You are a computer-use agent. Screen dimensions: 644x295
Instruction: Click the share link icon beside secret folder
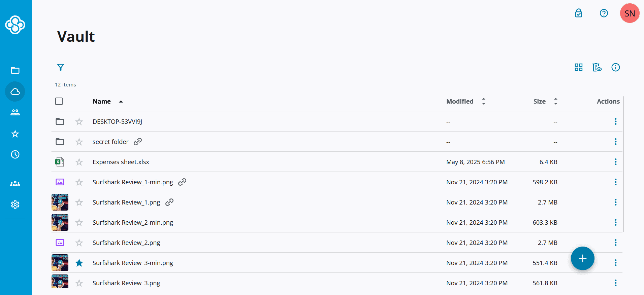(138, 142)
